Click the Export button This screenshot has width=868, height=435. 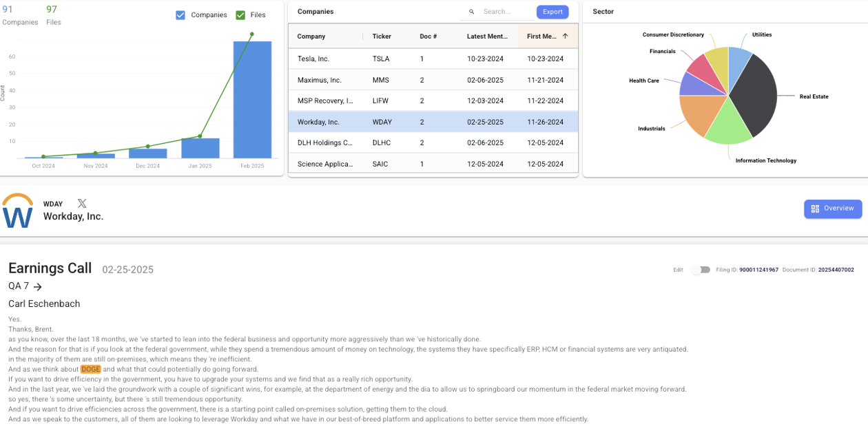552,12
